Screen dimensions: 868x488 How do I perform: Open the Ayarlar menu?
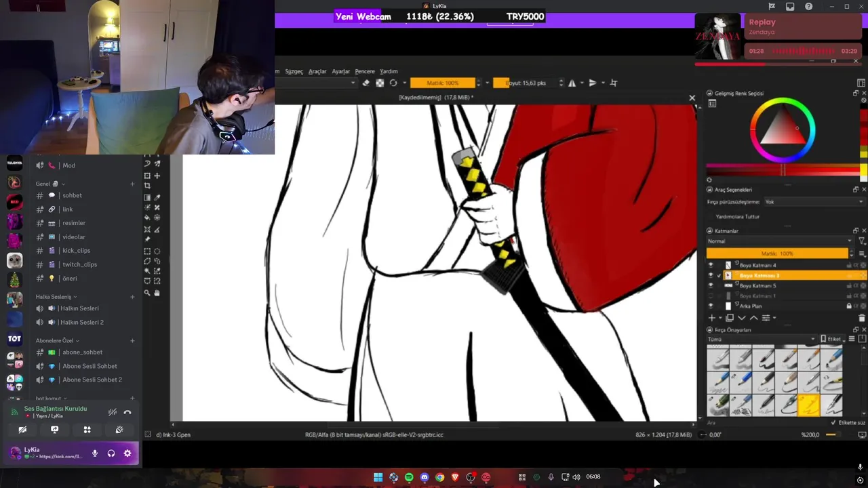(340, 71)
